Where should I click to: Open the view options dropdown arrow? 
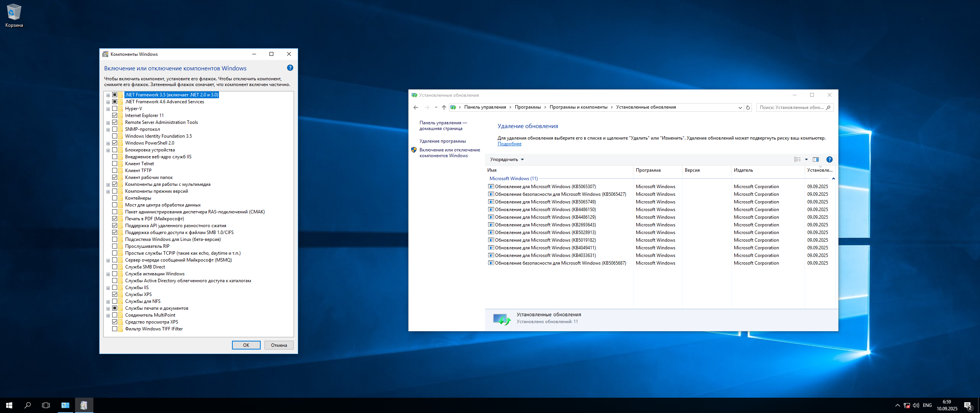(x=806, y=159)
